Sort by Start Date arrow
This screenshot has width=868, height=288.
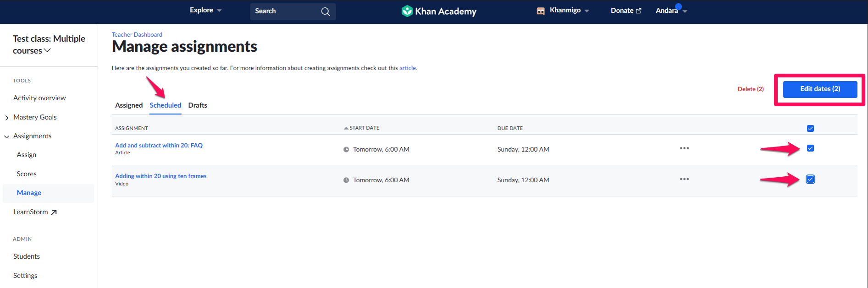tap(346, 128)
